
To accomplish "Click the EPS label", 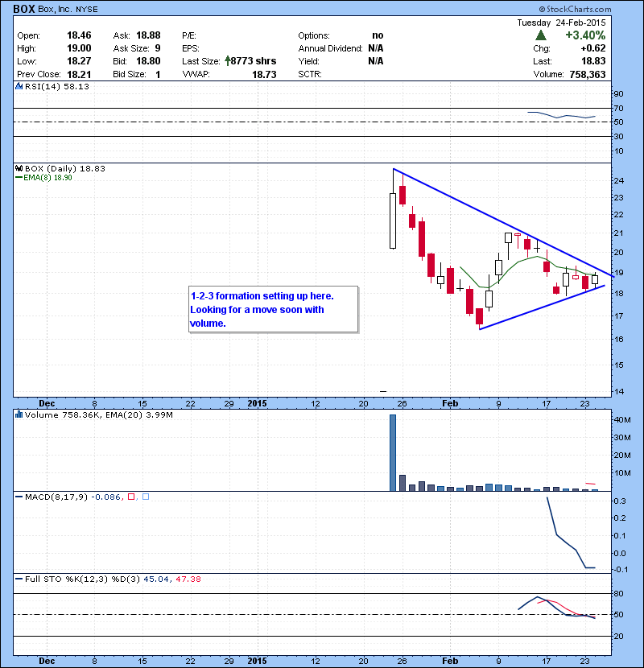I will pyautogui.click(x=191, y=48).
